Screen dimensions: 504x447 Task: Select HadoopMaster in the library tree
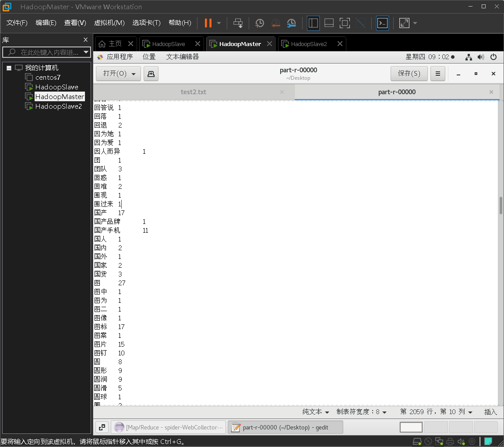[x=60, y=97]
